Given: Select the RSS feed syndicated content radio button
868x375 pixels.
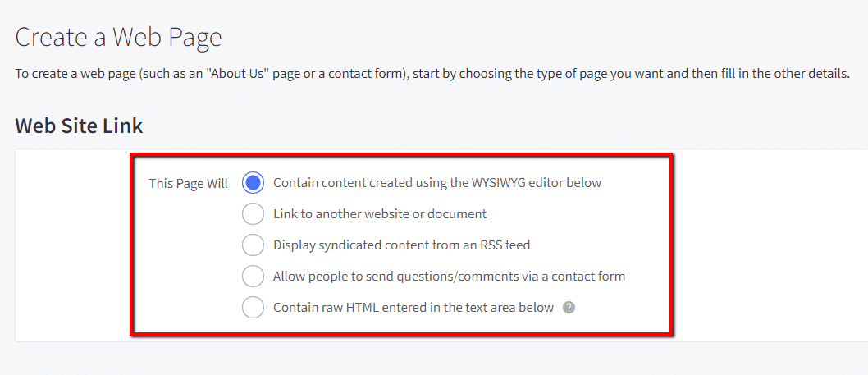Looking at the screenshot, I should click(254, 245).
